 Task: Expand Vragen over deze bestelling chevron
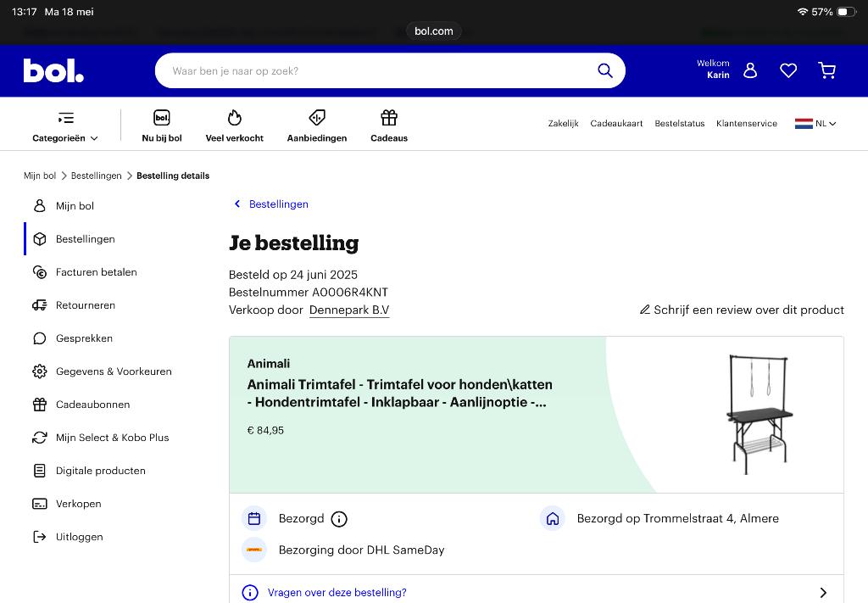823,593
